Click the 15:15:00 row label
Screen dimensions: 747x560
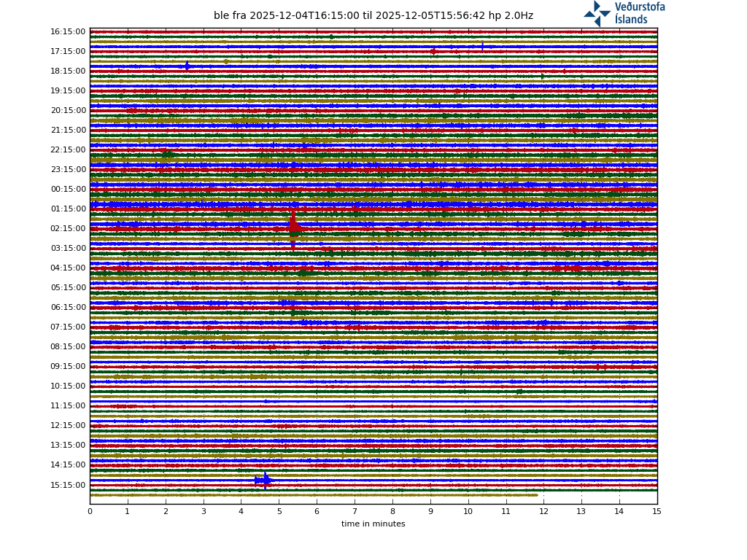click(68, 485)
